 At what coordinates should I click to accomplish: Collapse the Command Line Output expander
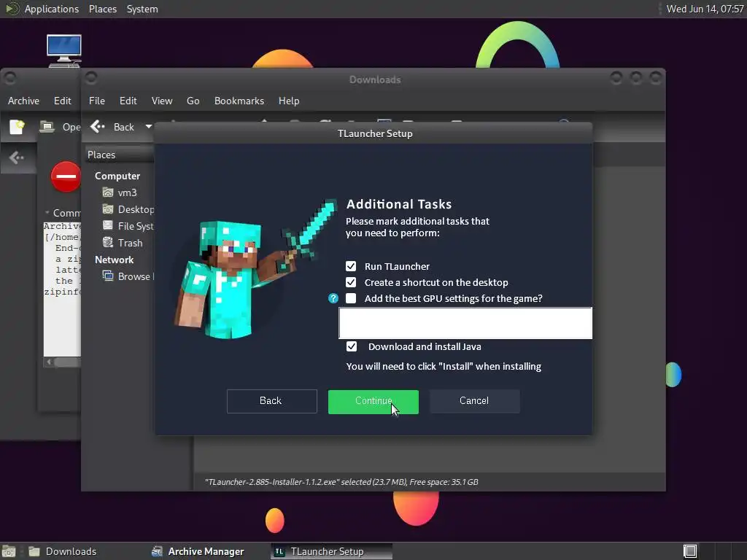click(47, 212)
